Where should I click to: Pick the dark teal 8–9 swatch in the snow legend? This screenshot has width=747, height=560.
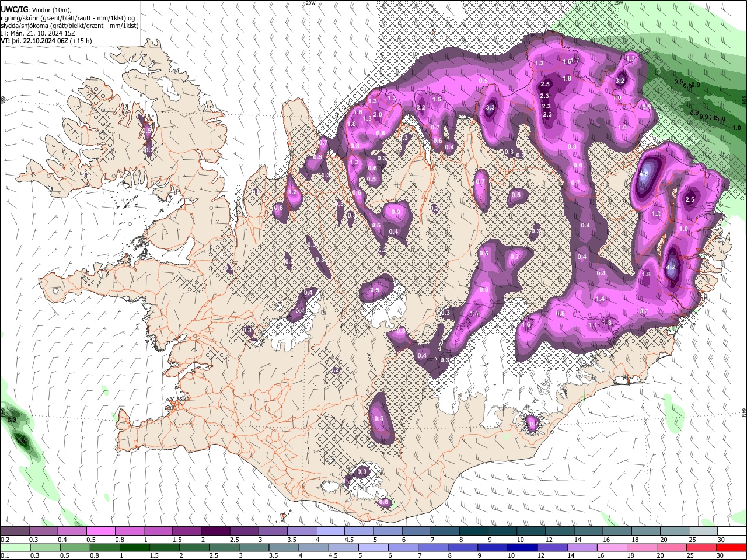[x=473, y=531]
